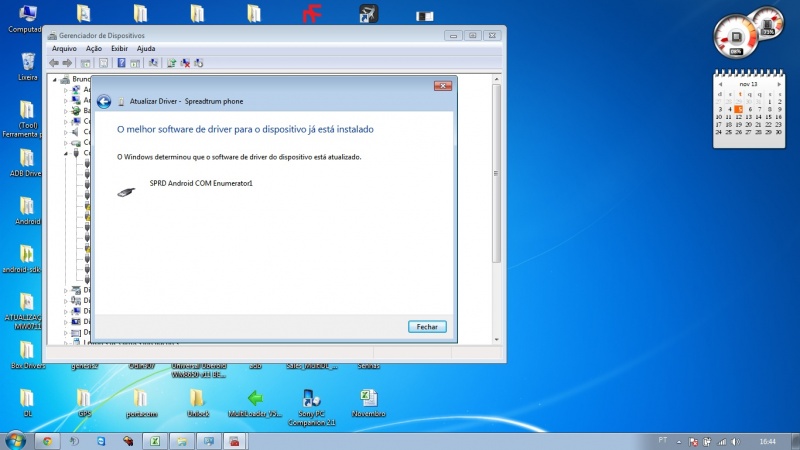
Task: Show hidden tray icons arrow
Action: coord(679,442)
